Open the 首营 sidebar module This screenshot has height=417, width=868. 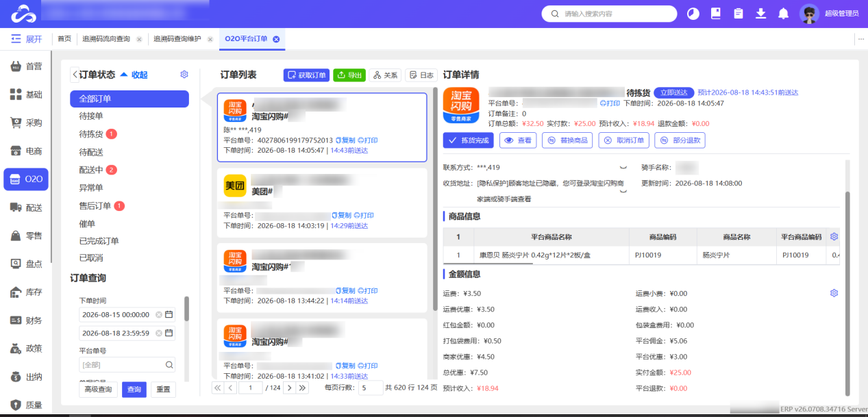(26, 66)
